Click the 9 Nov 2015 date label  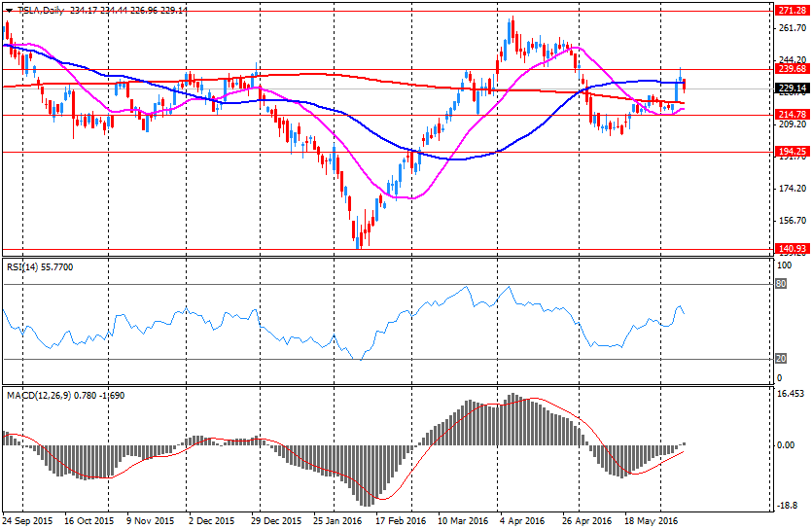pos(151,520)
